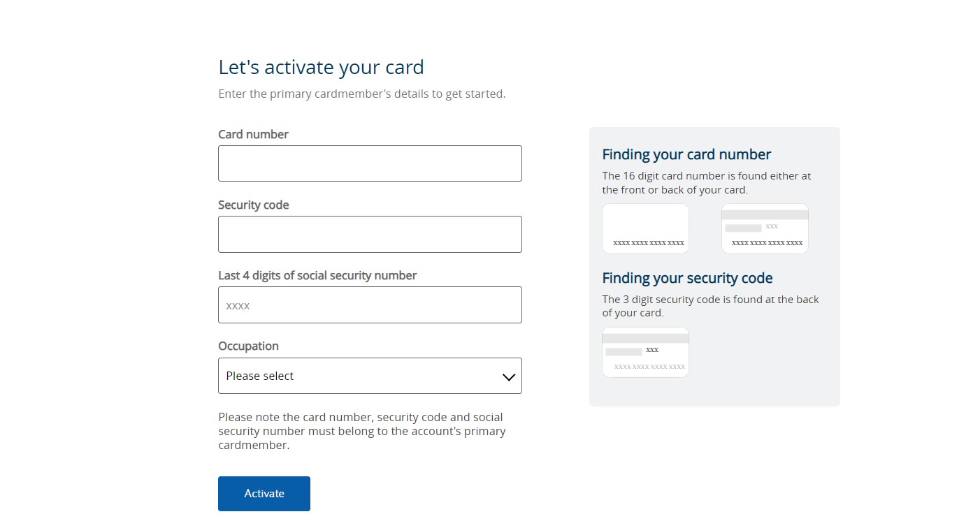Click the xxxx placeholder in SSN field
The height and width of the screenshot is (528, 980).
click(237, 305)
